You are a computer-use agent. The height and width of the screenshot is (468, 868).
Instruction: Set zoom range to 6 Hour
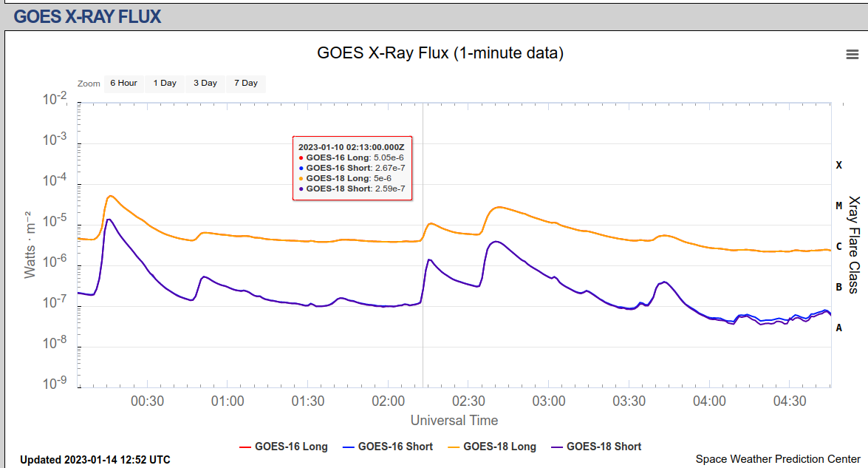[x=123, y=84]
